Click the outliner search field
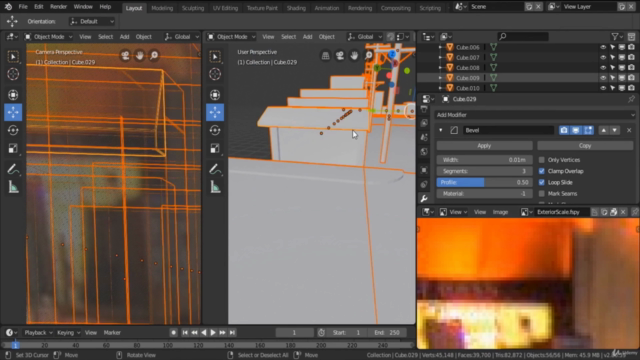 (523, 37)
